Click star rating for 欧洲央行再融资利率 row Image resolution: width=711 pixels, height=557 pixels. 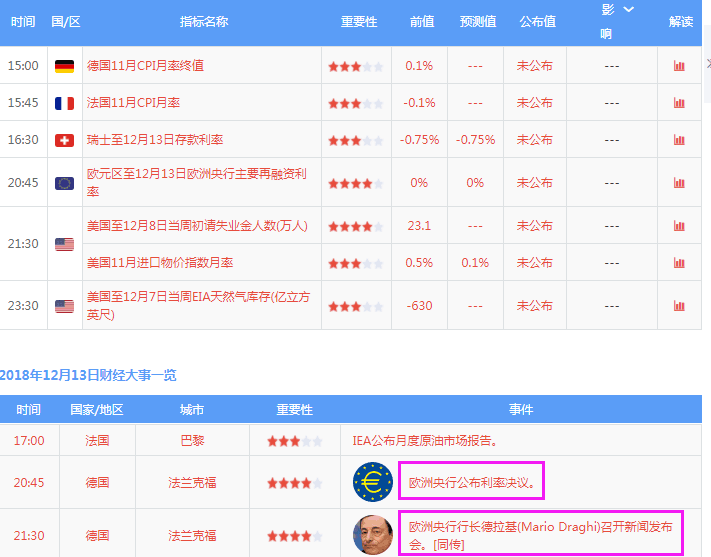click(356, 184)
